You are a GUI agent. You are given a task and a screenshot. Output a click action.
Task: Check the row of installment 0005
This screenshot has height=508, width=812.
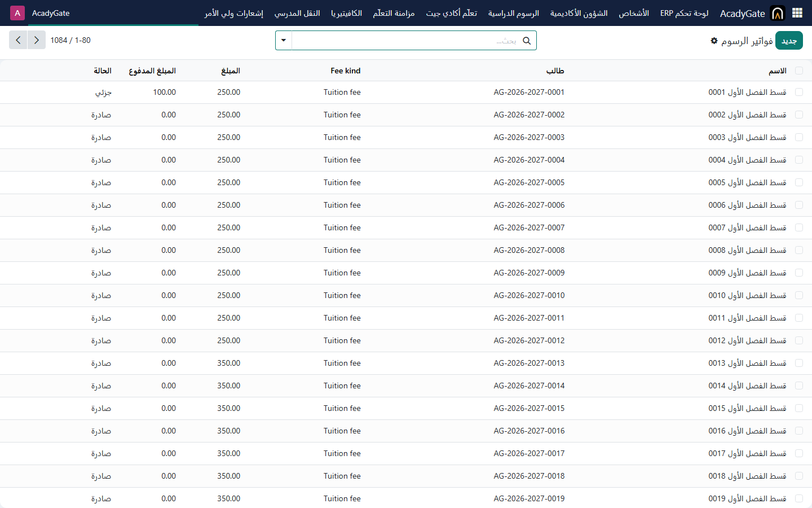point(798,182)
